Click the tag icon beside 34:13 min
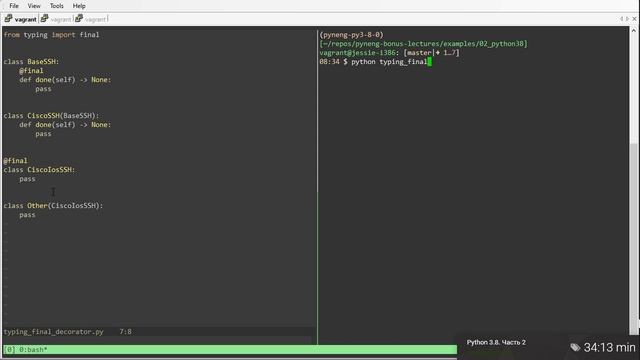This screenshot has width=640, height=360. (x=575, y=347)
